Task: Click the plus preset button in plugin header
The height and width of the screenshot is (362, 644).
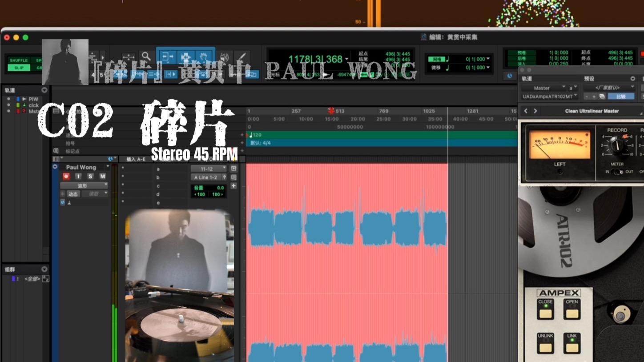Action: tap(594, 97)
